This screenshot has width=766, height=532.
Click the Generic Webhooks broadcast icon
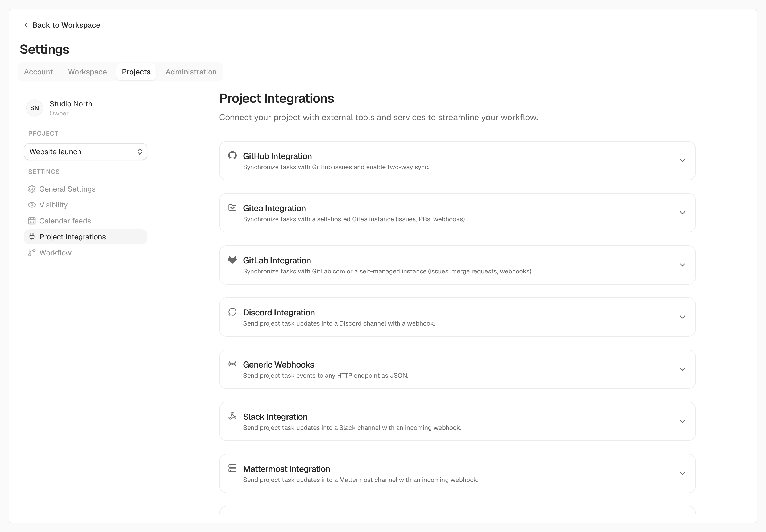[x=232, y=364]
